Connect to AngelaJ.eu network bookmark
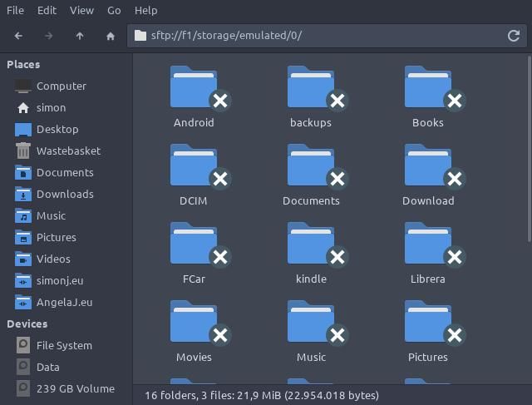This screenshot has height=405, width=532. coord(66,303)
